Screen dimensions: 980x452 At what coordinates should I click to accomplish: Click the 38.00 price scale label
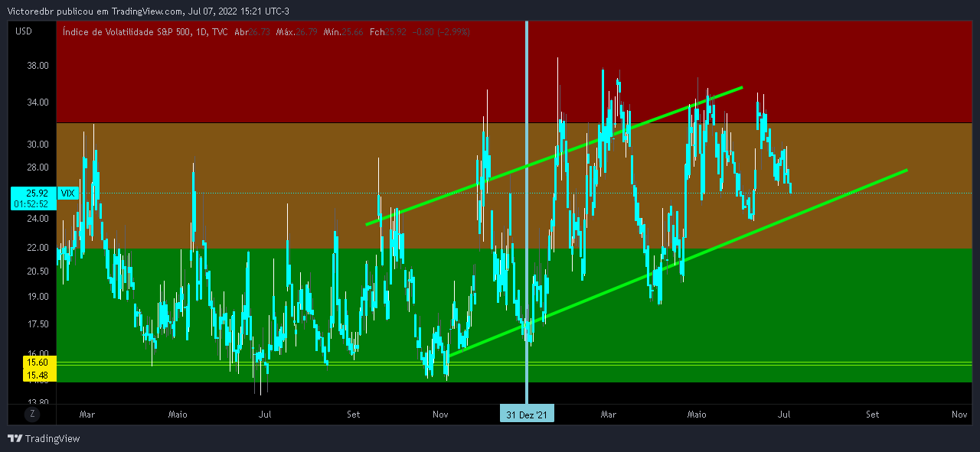tap(38, 66)
